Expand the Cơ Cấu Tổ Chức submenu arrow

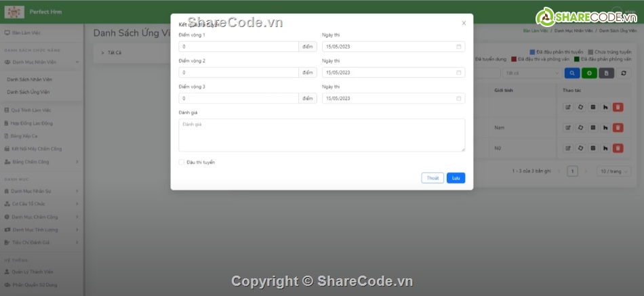77,204
